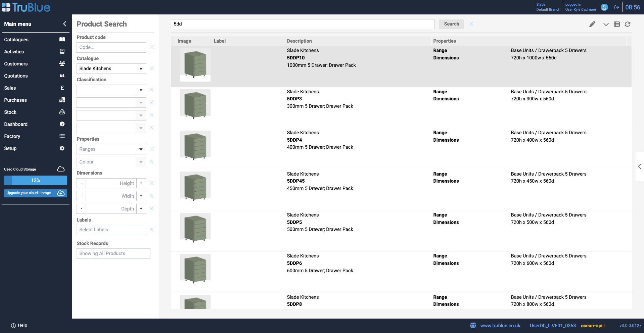Clear the Height dimension filter
This screenshot has height=333, width=644.
coord(152,183)
